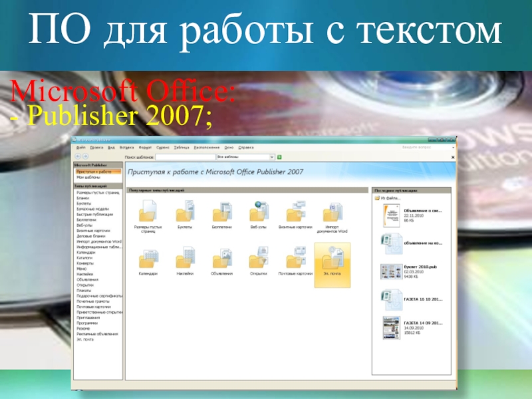Open the Формат menu

tap(144, 147)
